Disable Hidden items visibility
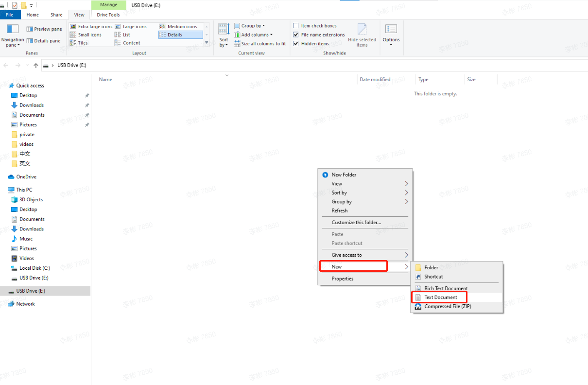This screenshot has height=385, width=588. [x=295, y=43]
